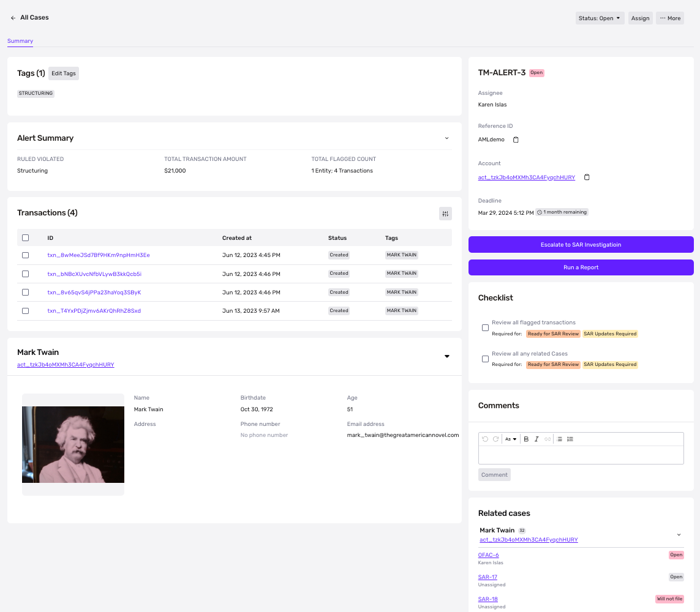Open related case SAR-17

pos(487,577)
